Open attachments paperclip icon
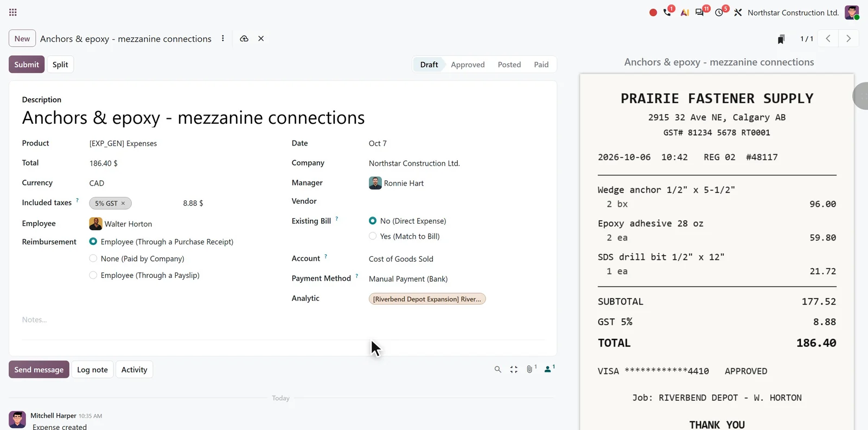The width and height of the screenshot is (868, 430). [x=531, y=369]
